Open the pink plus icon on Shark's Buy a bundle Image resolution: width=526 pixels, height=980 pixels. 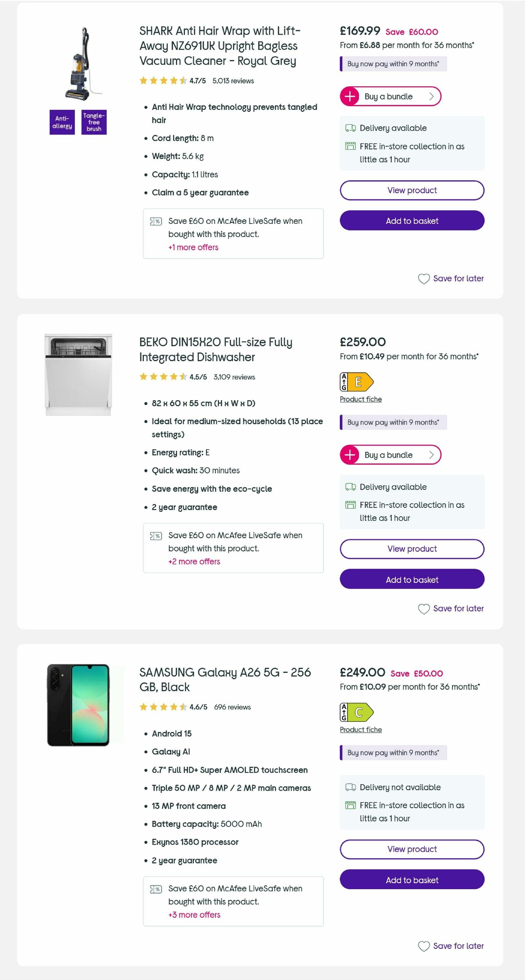pos(349,96)
